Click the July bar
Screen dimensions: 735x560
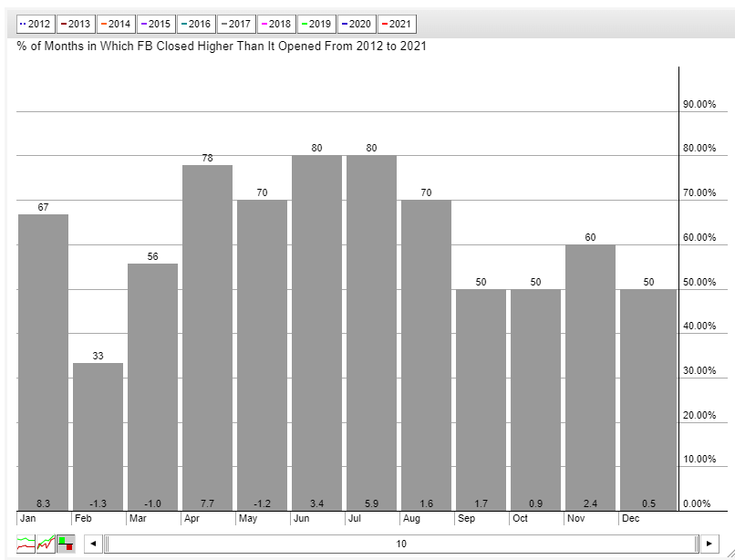(371, 333)
